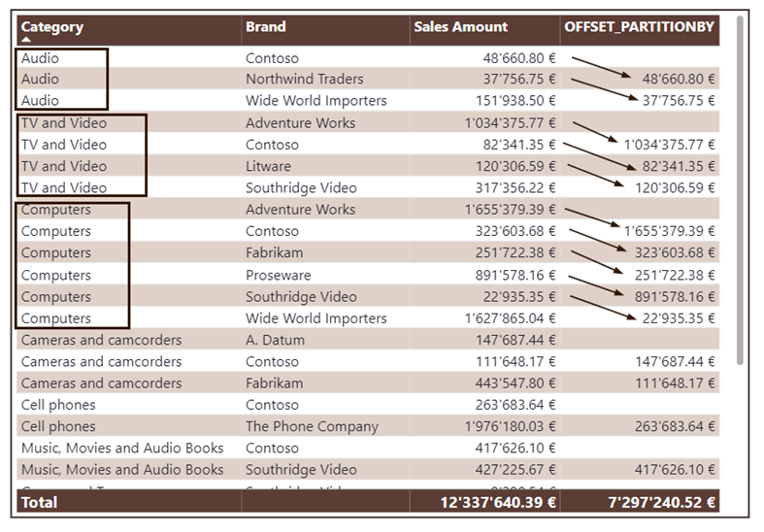Select the 151'938.50 € sales amount

(x=515, y=100)
